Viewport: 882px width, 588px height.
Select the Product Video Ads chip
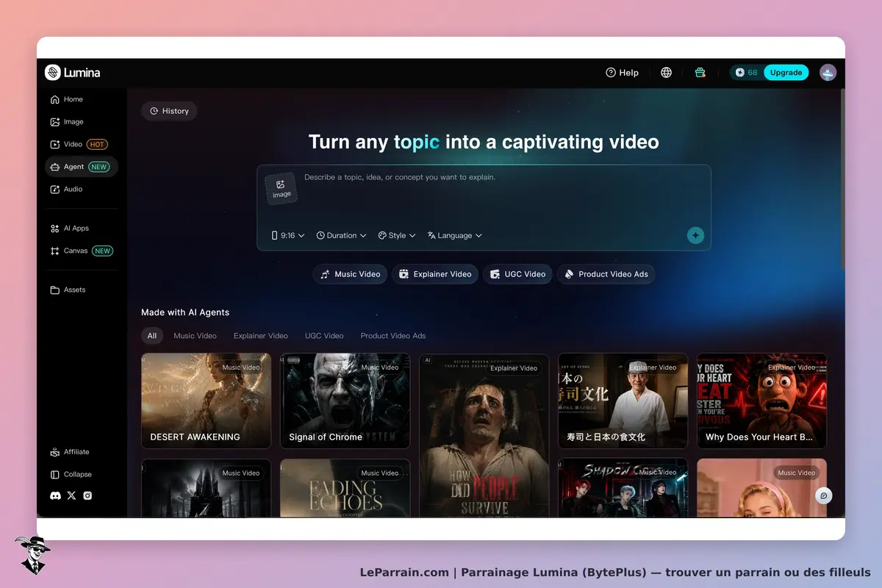point(606,274)
